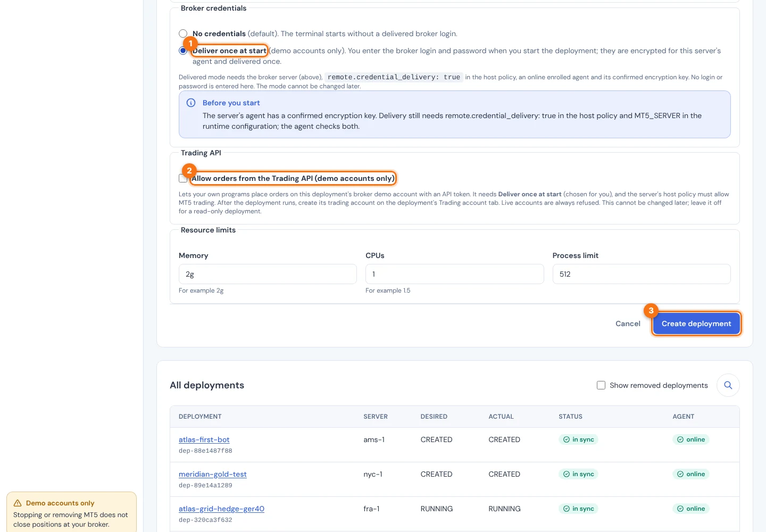766x532 pixels.
Task: Select the Deliver once at start radio
Action: click(183, 51)
